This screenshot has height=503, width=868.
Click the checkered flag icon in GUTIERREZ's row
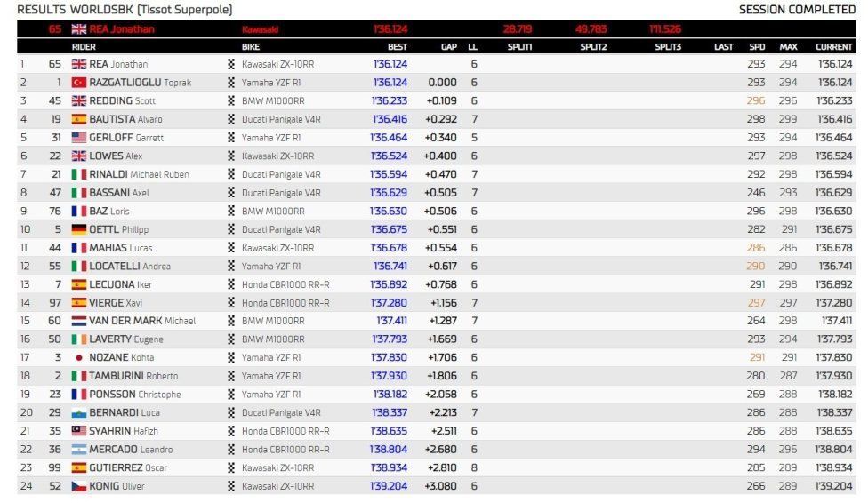(231, 467)
